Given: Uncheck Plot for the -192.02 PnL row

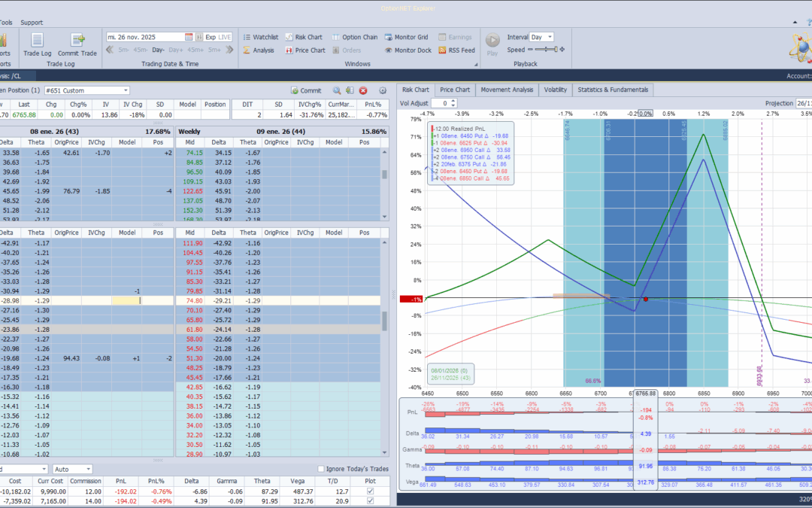Looking at the screenshot, I should pos(370,491).
